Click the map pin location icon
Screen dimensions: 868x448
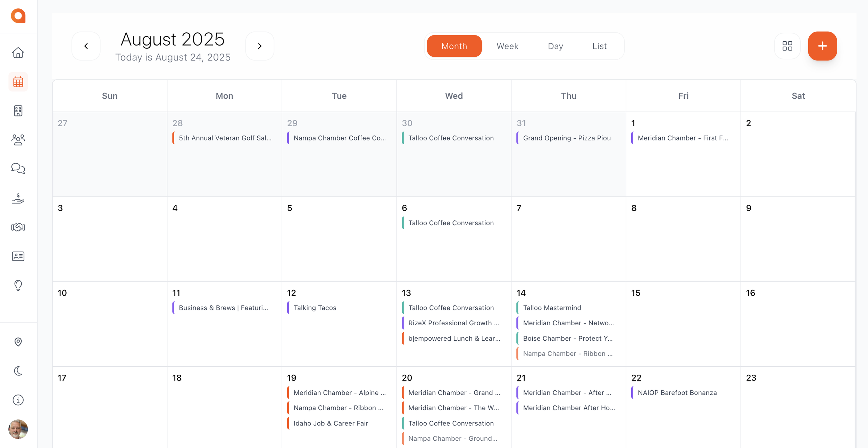coord(18,342)
